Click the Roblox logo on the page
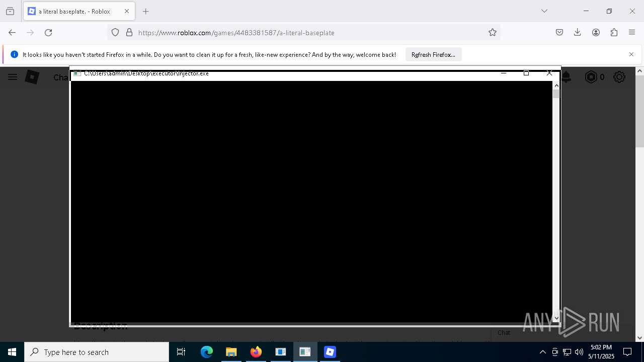Screen dimensions: 644x362 (32, 77)
